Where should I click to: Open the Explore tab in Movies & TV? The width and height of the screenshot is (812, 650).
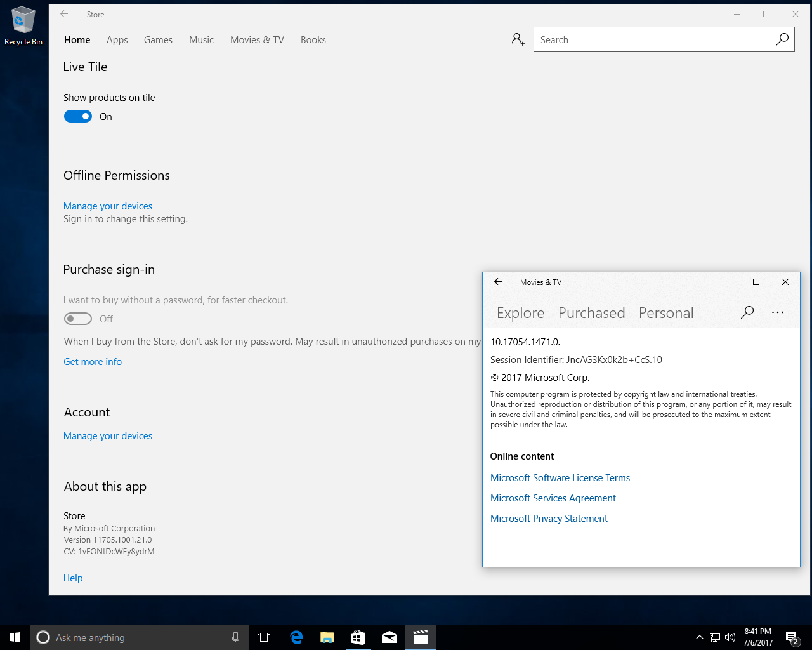pos(520,313)
